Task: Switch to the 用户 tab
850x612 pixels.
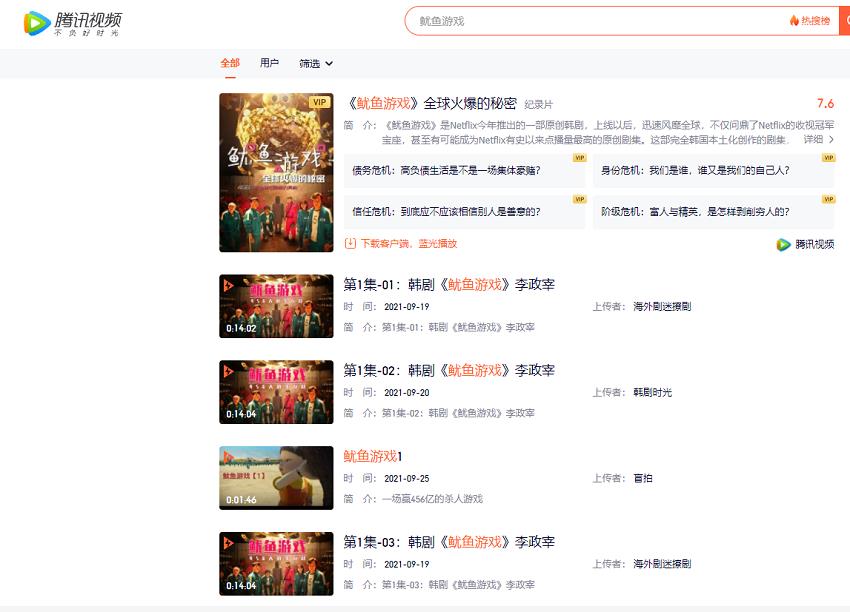Action: click(269, 63)
